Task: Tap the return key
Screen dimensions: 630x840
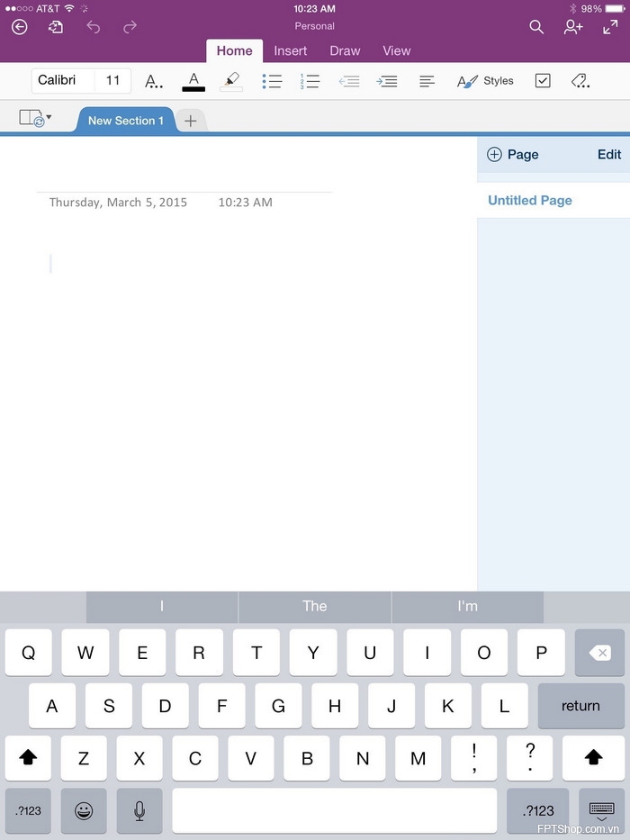Action: [580, 706]
